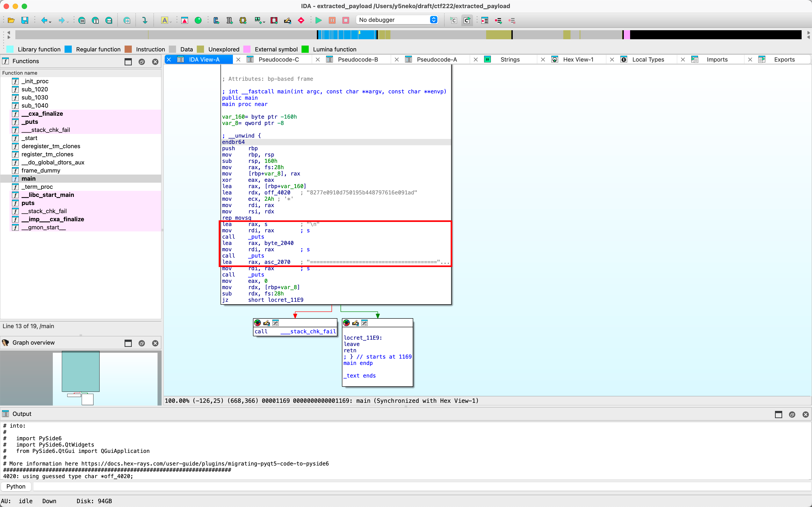Click the red breakpoint diamond icon
Viewport: 812px width, 507px height.
coord(301,21)
